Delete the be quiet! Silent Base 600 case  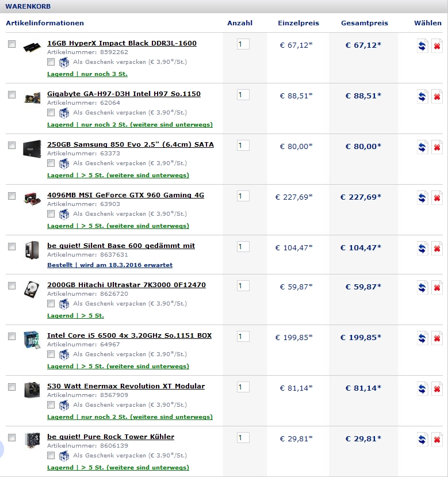click(437, 249)
